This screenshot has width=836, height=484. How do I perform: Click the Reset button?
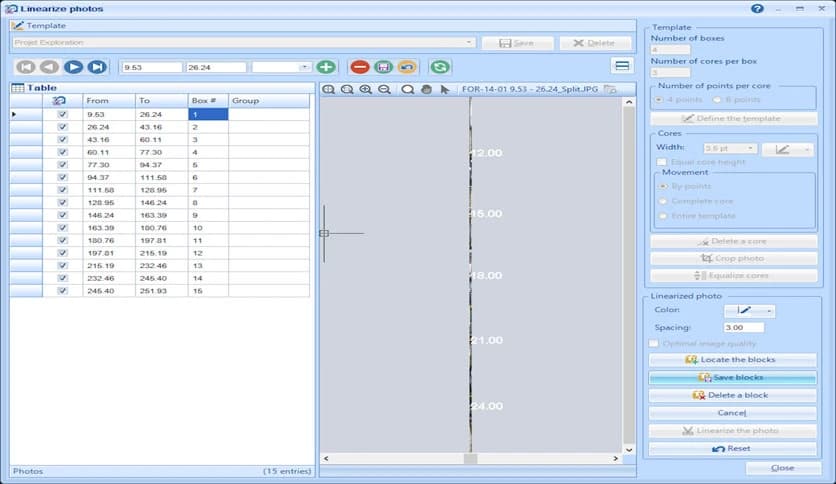tap(732, 448)
